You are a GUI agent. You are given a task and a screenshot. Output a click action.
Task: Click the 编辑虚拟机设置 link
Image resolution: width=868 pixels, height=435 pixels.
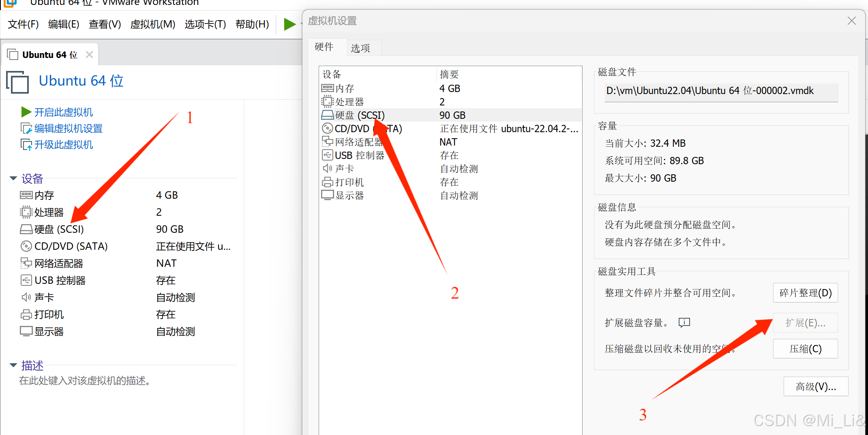pos(69,129)
